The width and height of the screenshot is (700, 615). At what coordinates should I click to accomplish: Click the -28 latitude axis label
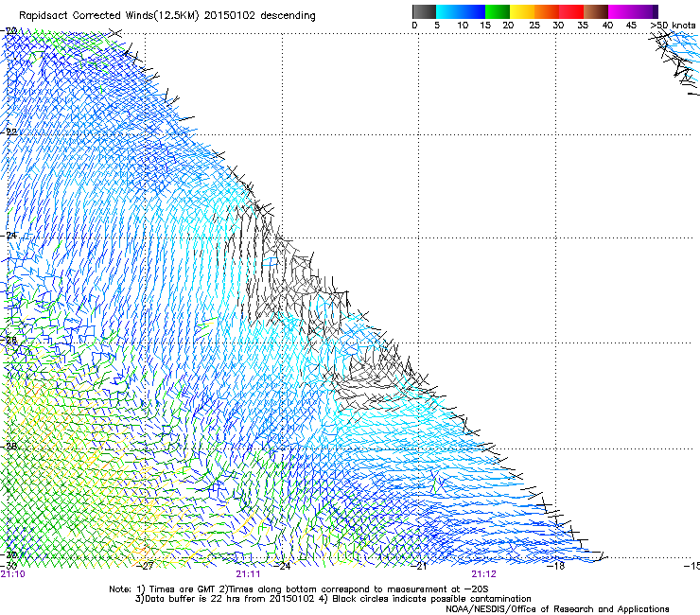tap(9, 447)
